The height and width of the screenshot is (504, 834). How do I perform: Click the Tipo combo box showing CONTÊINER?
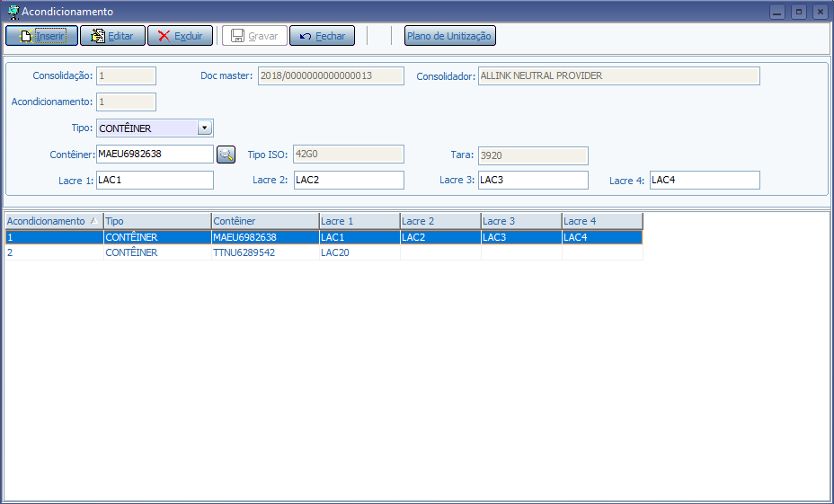(x=155, y=128)
